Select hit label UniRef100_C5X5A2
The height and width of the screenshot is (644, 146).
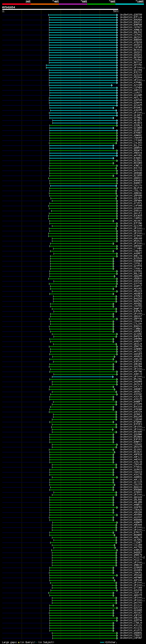[131, 60]
